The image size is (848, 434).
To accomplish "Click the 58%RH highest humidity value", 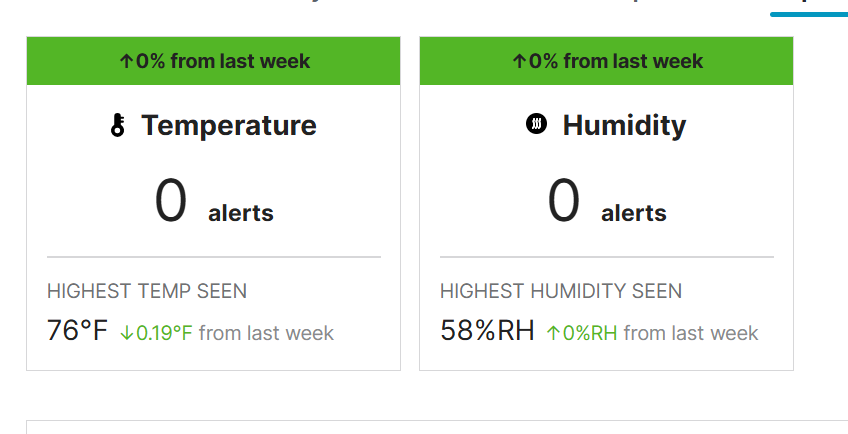I will coord(487,331).
